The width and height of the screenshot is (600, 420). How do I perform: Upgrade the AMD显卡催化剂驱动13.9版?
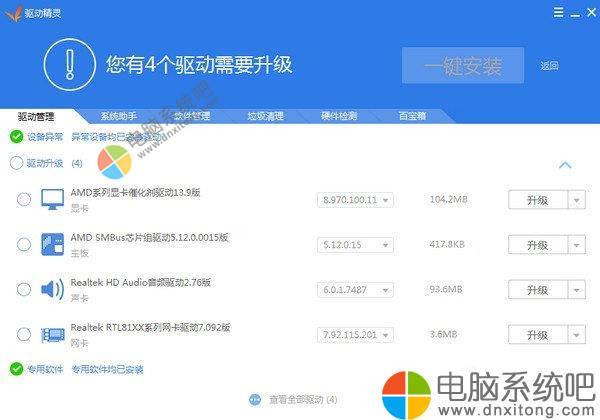coord(538,200)
